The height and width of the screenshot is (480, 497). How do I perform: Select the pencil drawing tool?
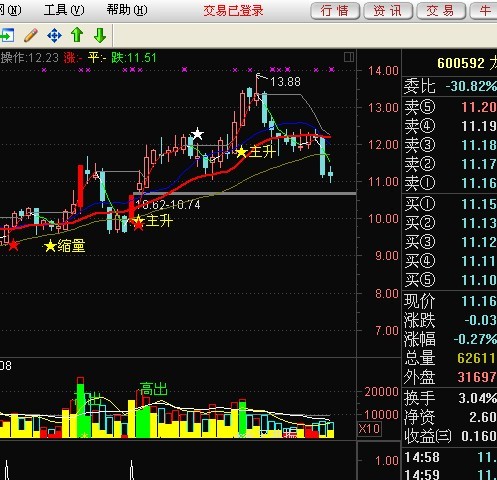31,35
